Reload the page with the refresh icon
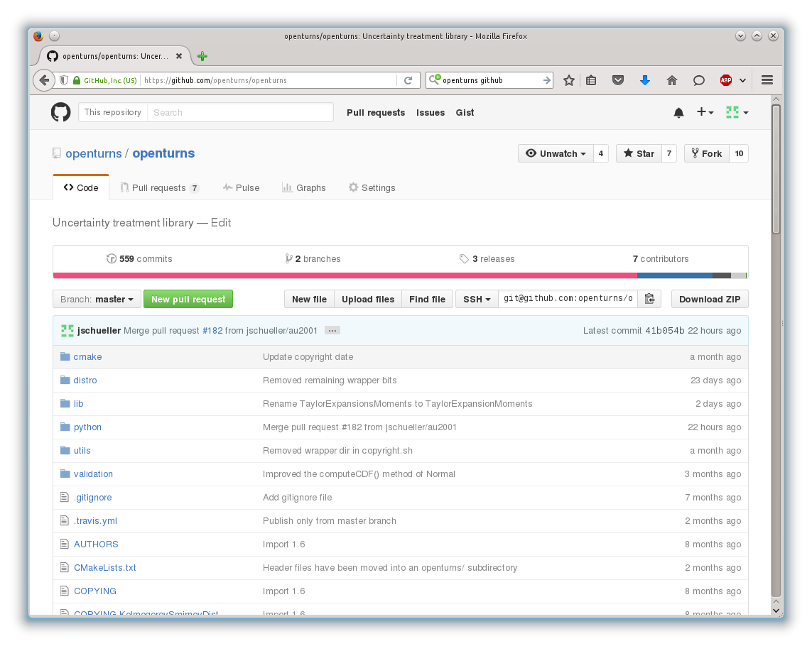Image resolution: width=812 pixels, height=646 pixels. pos(408,80)
